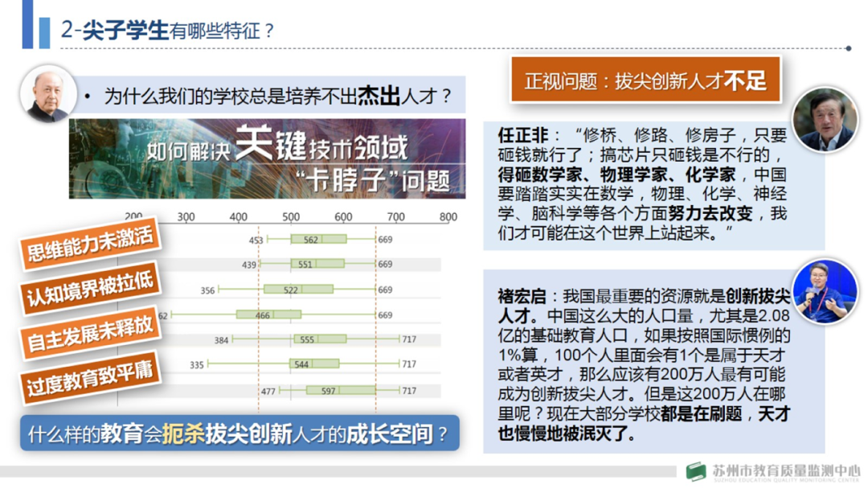Select the elderly man portrait beside the question
868x489 pixels.
(x=48, y=93)
